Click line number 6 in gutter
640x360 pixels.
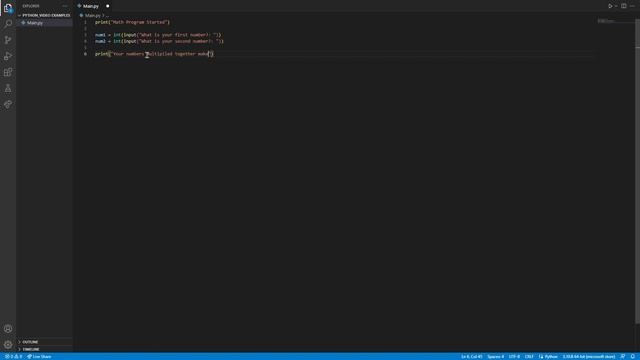click(x=85, y=54)
